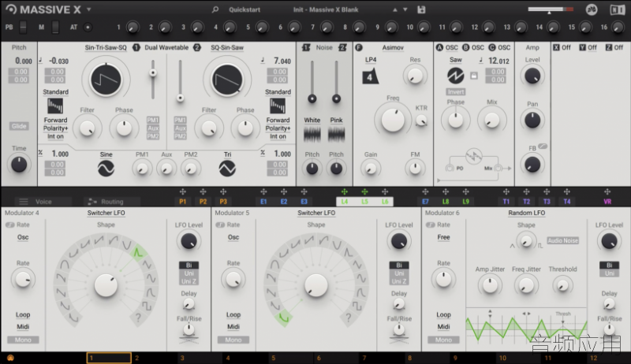The width and height of the screenshot is (631, 364).
Task: Toggle the AT aftertouch button
Action: click(x=88, y=28)
